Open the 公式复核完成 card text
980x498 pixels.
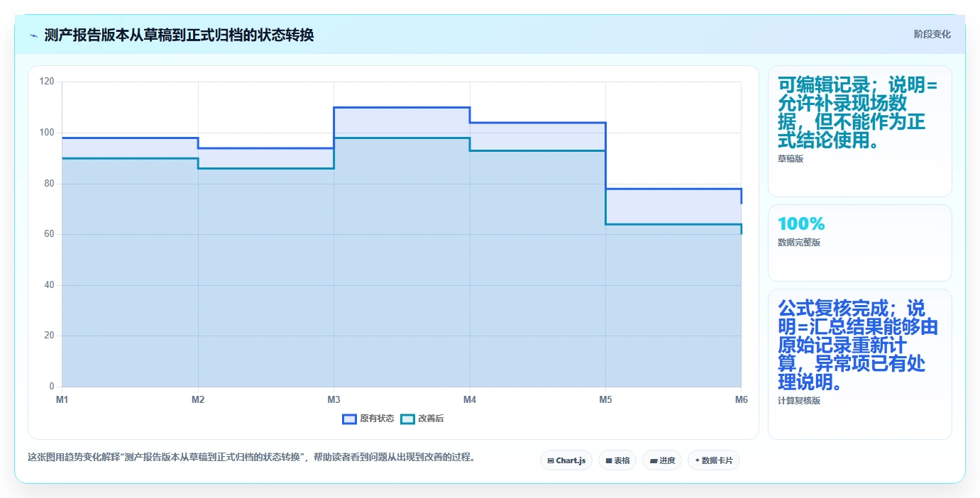click(x=858, y=345)
